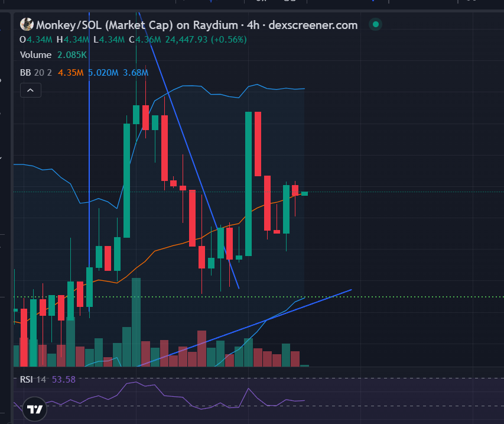
Task: Collapse the chart legend with the up arrow
Action: 30,90
